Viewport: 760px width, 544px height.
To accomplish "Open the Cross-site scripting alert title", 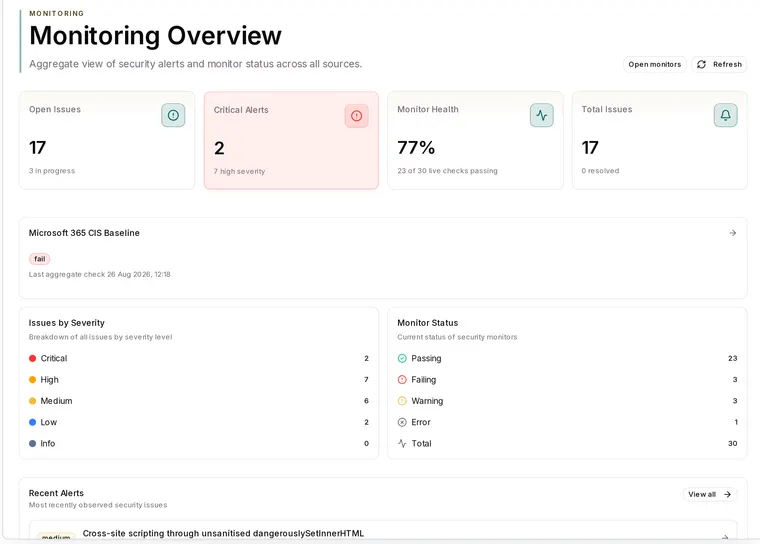I will tap(223, 533).
